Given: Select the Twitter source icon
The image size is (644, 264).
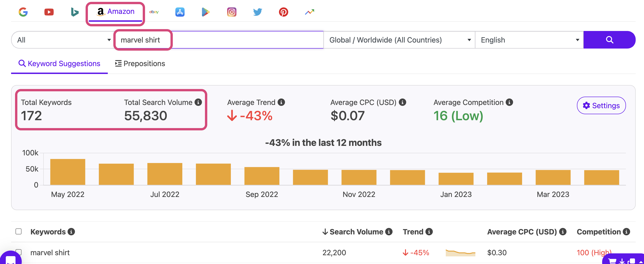Looking at the screenshot, I should 257,12.
